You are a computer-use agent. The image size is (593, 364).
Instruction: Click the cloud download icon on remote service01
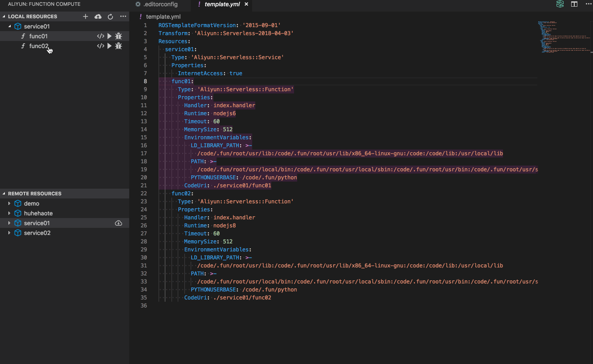coord(119,223)
